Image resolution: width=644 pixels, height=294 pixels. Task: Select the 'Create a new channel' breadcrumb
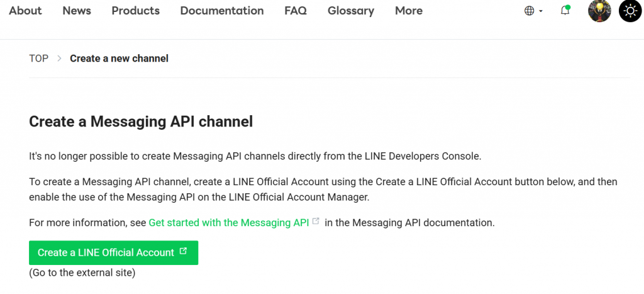tap(119, 59)
